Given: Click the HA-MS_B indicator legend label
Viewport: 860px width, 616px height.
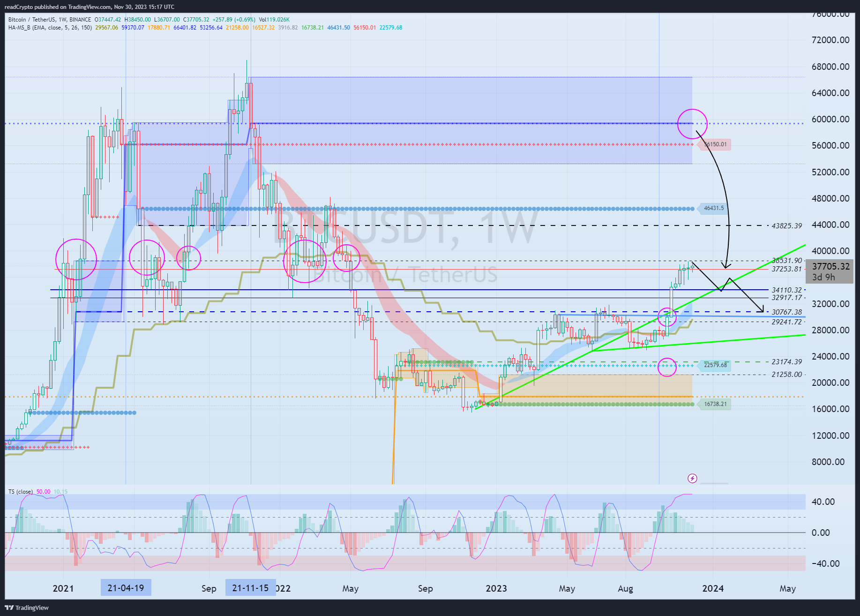Looking at the screenshot, I should (x=50, y=28).
